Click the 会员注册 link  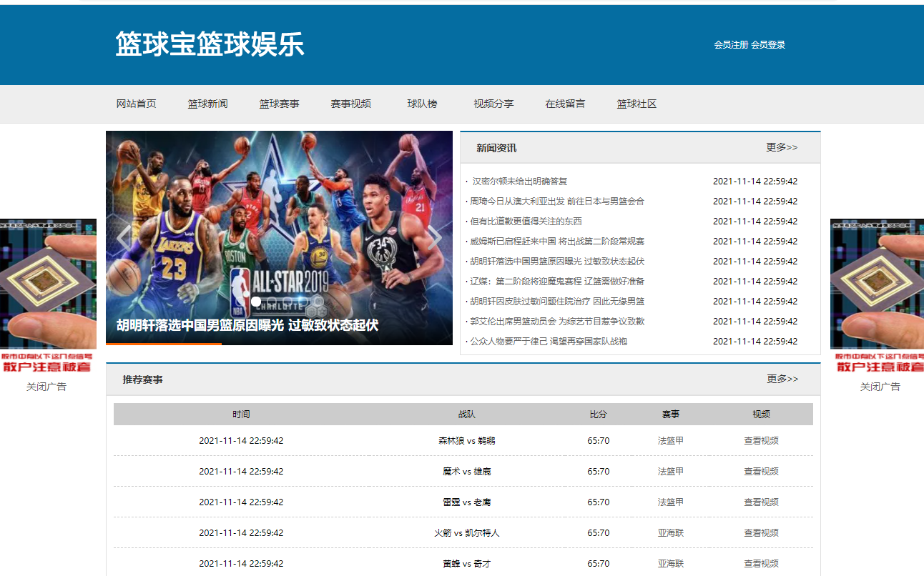click(x=731, y=44)
